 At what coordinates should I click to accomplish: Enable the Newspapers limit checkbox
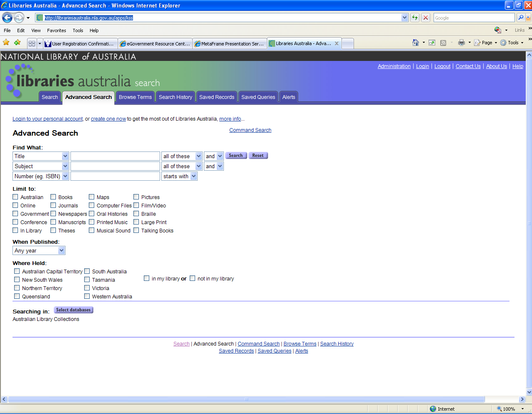point(53,214)
